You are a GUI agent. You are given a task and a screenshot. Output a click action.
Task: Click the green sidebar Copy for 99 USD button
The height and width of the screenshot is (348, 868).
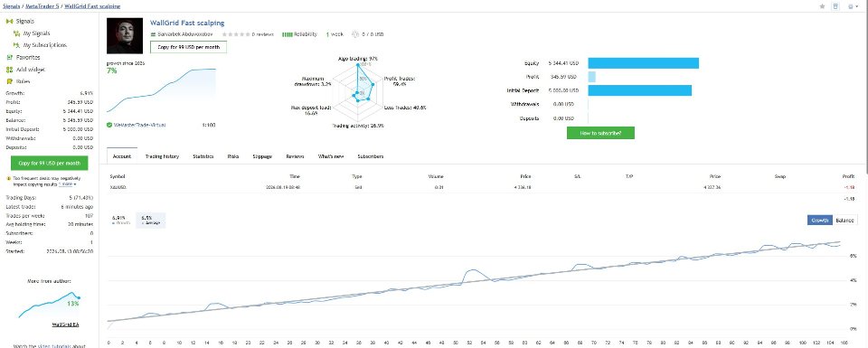point(49,164)
